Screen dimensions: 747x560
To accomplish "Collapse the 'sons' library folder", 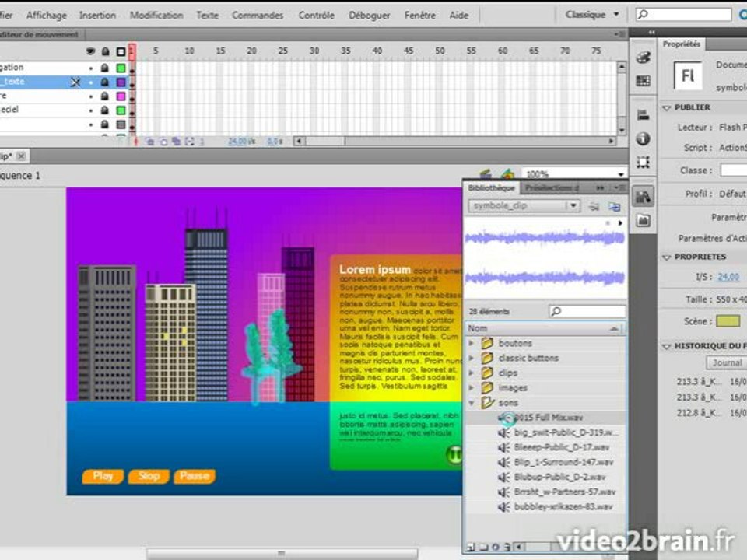I will 472,403.
